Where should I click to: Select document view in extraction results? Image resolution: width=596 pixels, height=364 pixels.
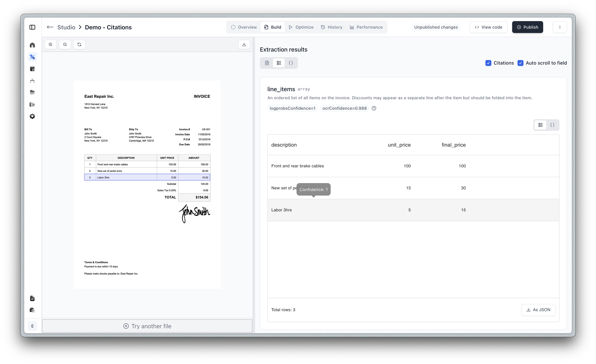point(267,63)
